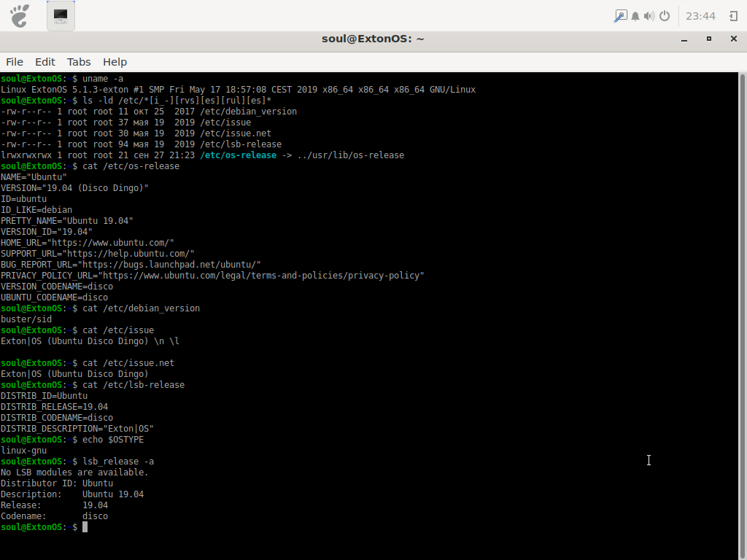The width and height of the screenshot is (747, 560).
Task: Open the Help menu
Action: pos(115,62)
